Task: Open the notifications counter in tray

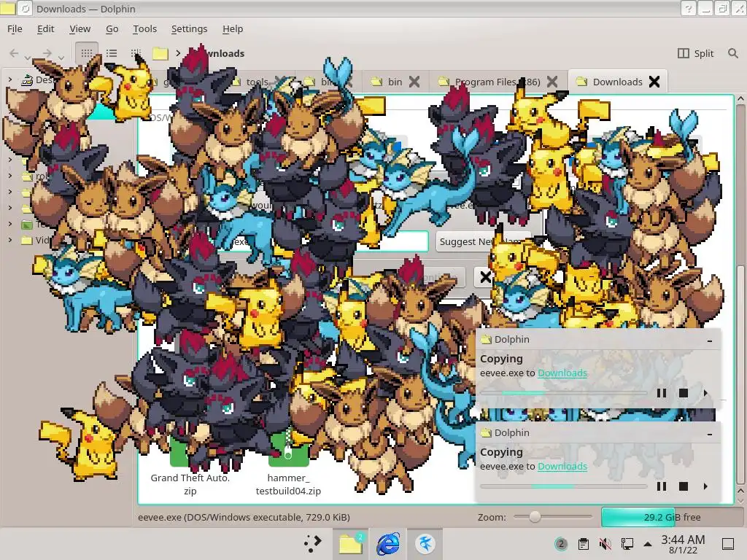Action: 561,544
